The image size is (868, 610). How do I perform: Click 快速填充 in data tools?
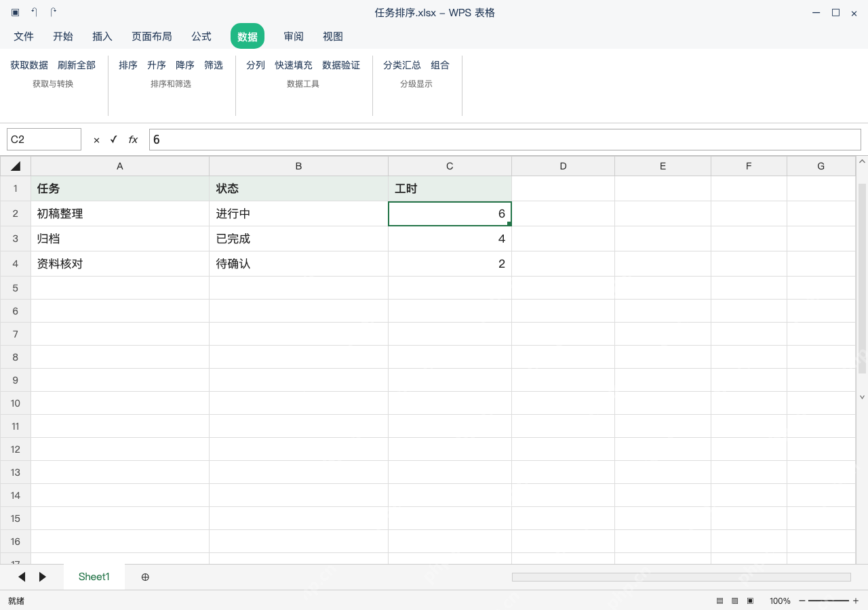coord(294,65)
